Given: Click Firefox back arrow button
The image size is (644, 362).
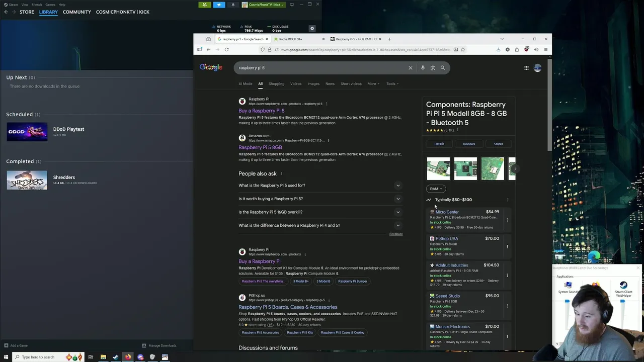Looking at the screenshot, I should tap(208, 50).
